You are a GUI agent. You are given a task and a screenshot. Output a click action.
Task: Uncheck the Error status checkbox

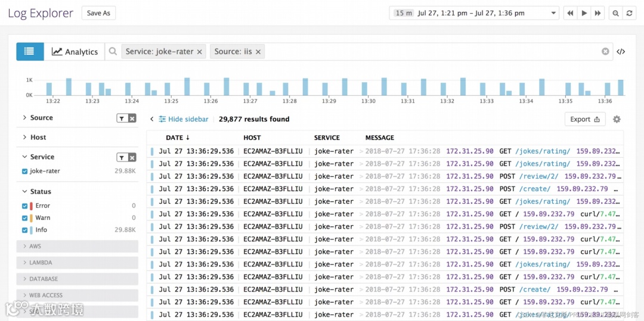(x=24, y=206)
